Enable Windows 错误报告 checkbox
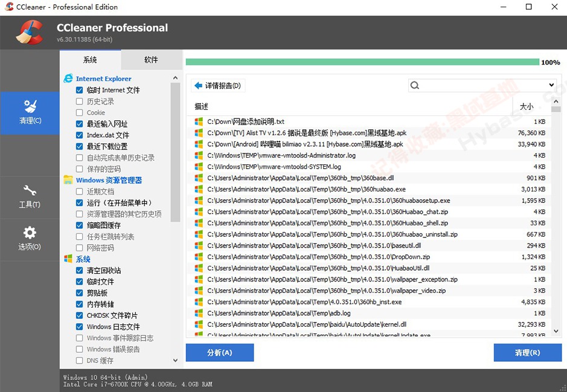This screenshot has width=567, height=392. (x=80, y=349)
